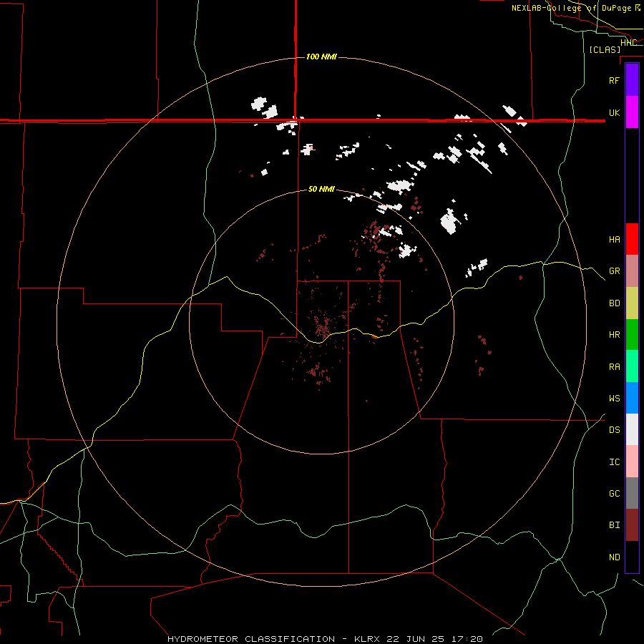The width and height of the screenshot is (644, 644).
Task: Click the WS legend label
Action: coord(614,399)
